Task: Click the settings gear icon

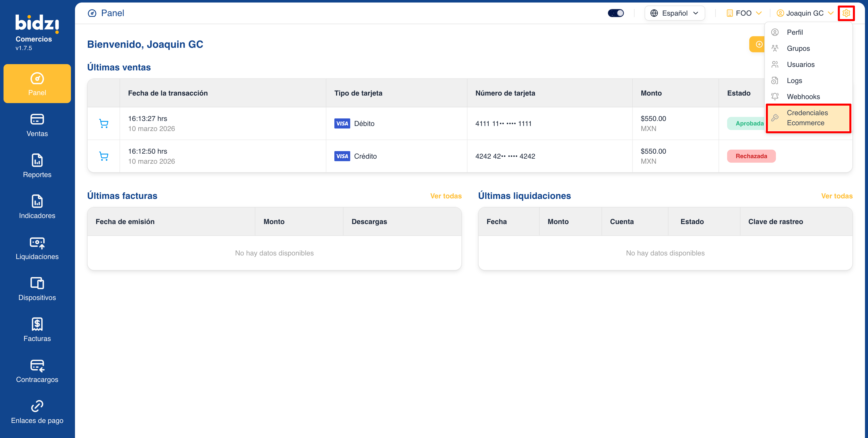Action: pyautogui.click(x=846, y=13)
